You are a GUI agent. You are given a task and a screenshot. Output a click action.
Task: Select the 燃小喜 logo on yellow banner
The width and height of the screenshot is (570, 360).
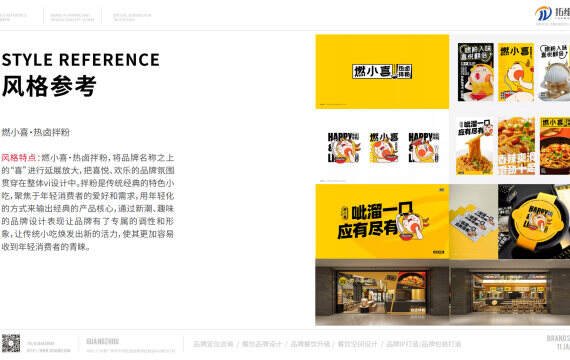point(382,71)
